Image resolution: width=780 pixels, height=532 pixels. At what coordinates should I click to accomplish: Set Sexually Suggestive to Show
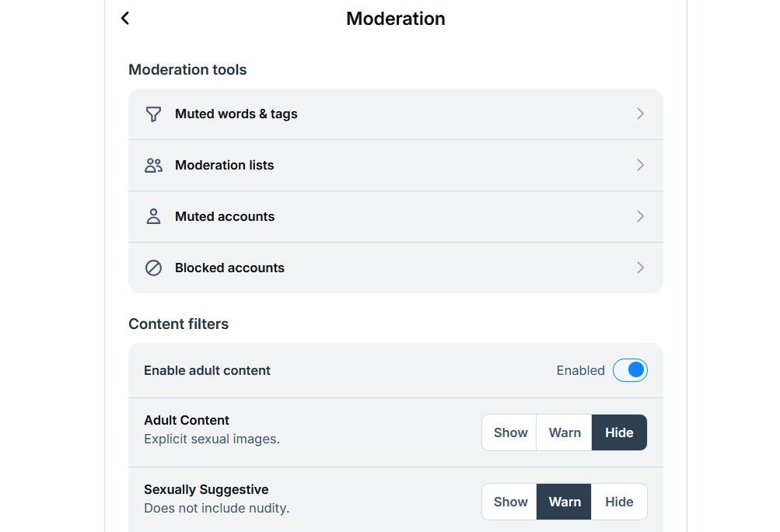(x=510, y=502)
